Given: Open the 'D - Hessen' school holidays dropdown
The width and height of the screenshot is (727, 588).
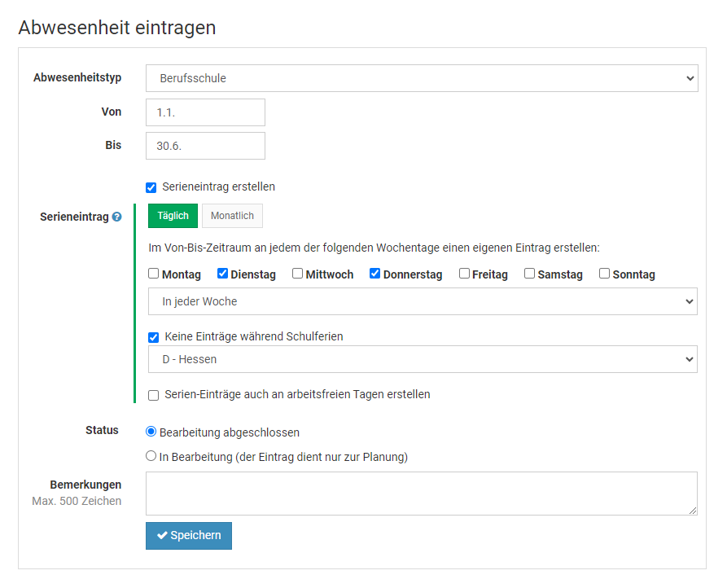Looking at the screenshot, I should click(423, 359).
